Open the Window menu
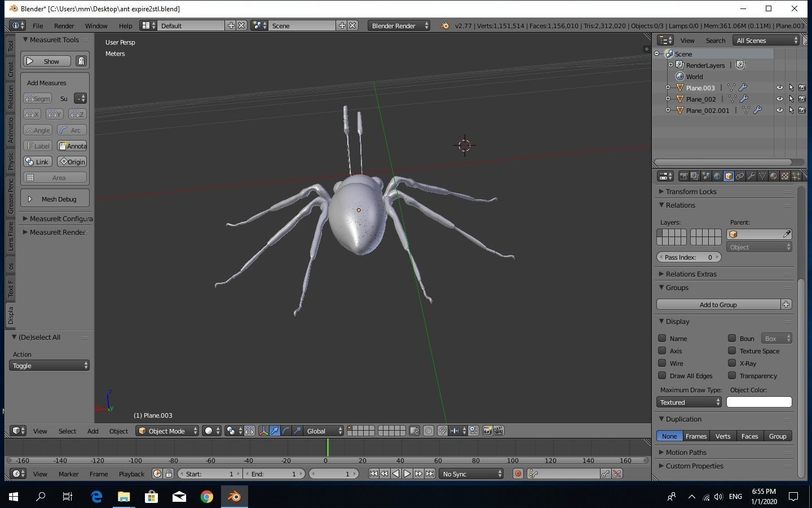 point(96,25)
